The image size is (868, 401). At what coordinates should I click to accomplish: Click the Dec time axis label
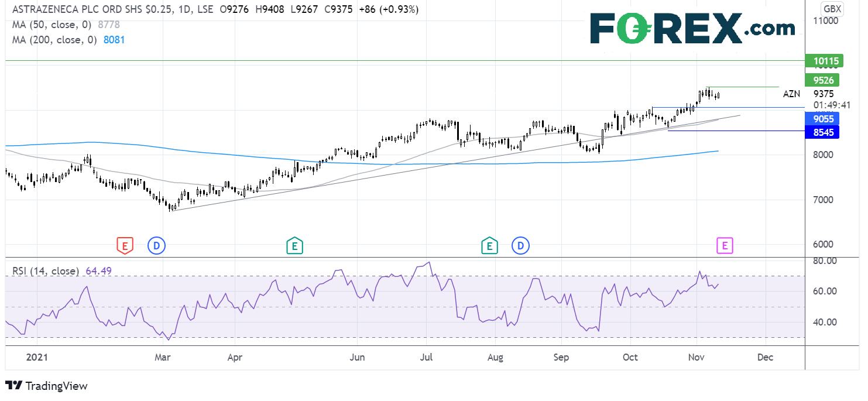tap(764, 357)
